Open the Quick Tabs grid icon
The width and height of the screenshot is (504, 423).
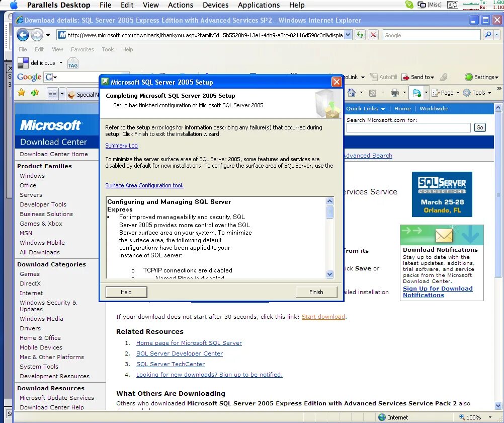(52, 94)
